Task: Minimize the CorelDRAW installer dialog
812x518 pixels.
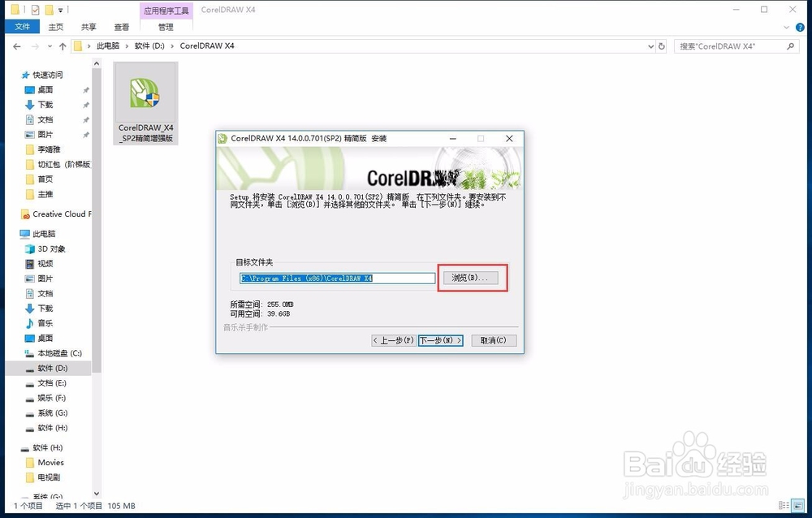Action: coord(452,138)
